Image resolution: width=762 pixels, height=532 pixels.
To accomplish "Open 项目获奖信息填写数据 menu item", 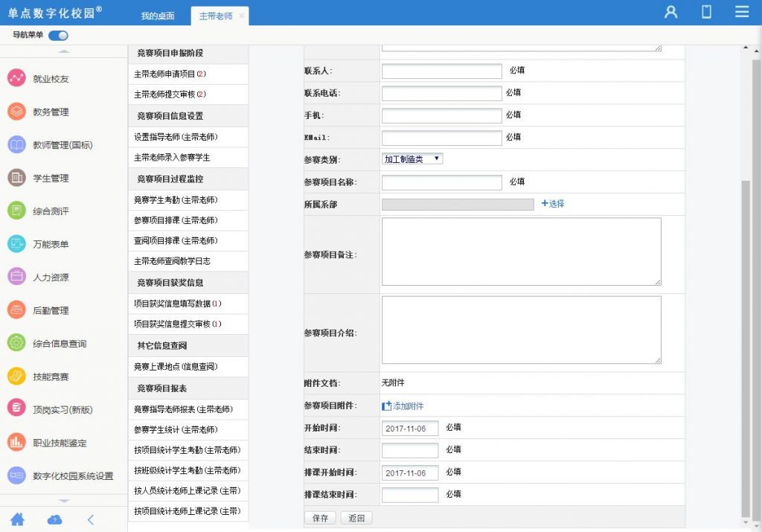I will click(188, 304).
